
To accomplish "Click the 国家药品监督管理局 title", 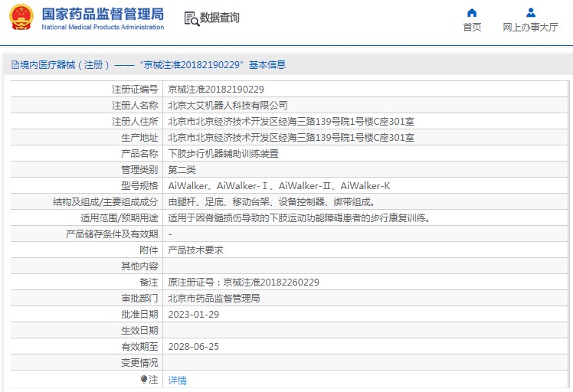I will coord(103,14).
